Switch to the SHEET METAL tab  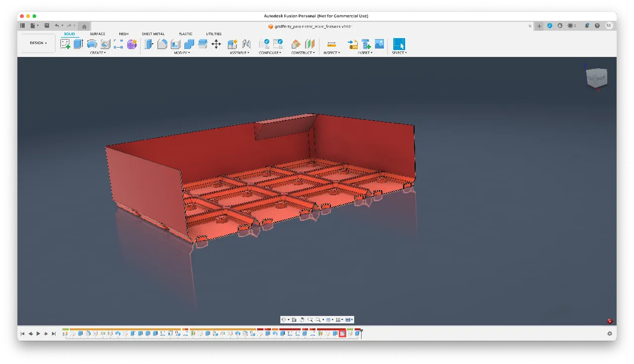153,34
